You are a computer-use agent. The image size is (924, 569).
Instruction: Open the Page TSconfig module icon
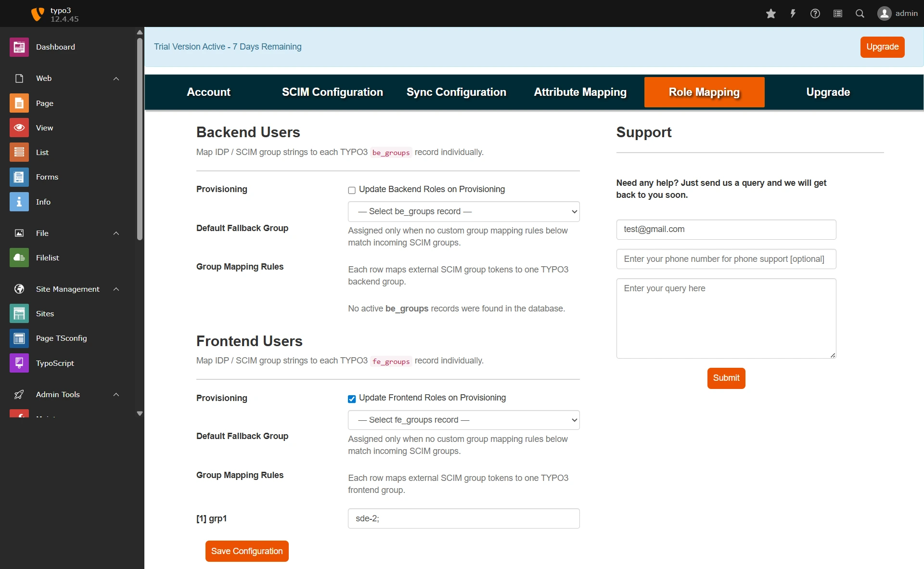click(x=19, y=338)
